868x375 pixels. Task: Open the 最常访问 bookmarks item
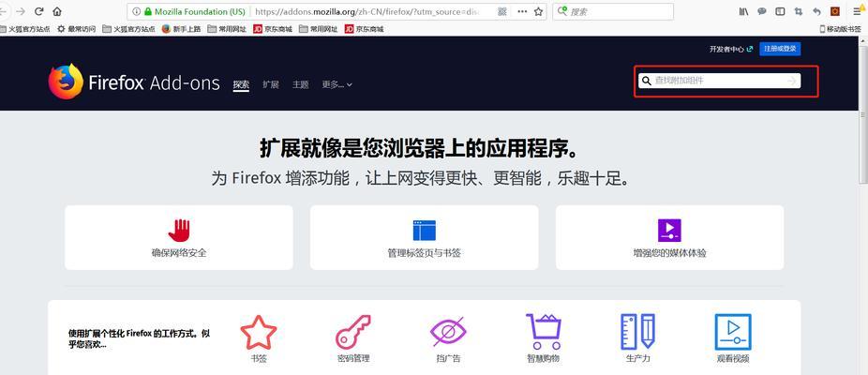click(76, 29)
